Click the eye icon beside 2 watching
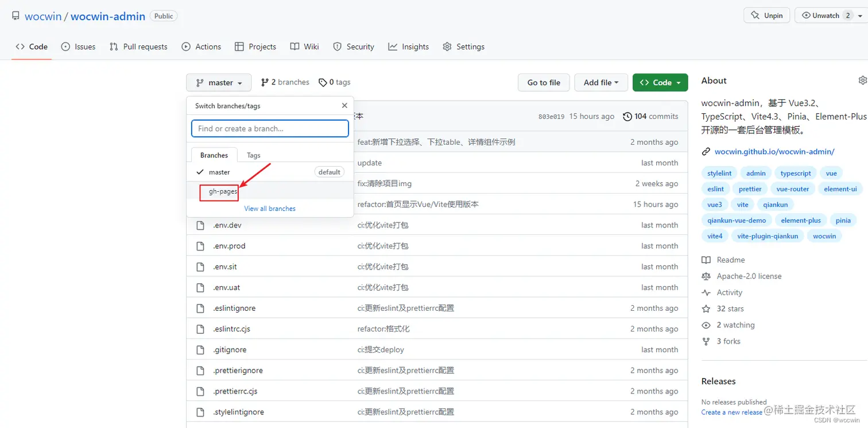 (706, 325)
